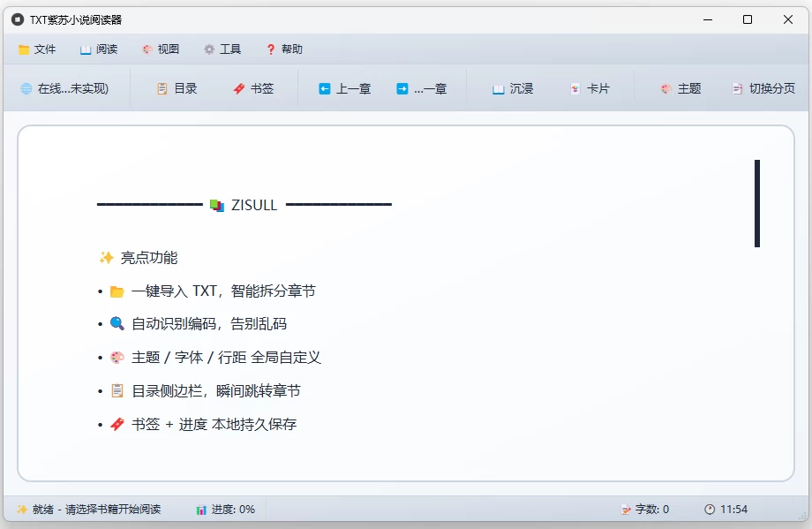Open the 主题 theme palette
Image resolution: width=812 pixels, height=529 pixels.
[680, 88]
